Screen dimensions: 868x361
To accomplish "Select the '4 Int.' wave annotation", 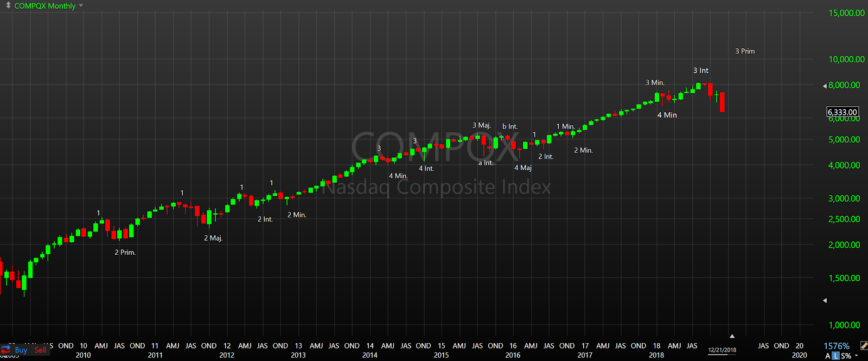I will point(426,169).
